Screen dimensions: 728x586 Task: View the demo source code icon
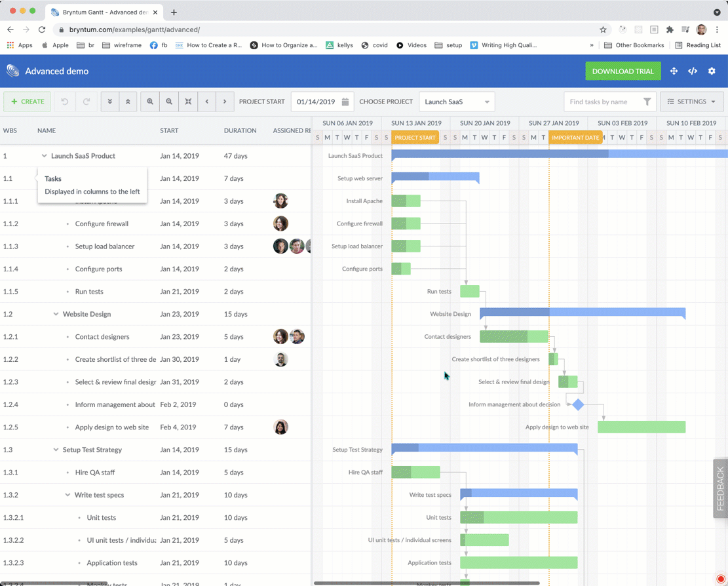click(x=693, y=71)
